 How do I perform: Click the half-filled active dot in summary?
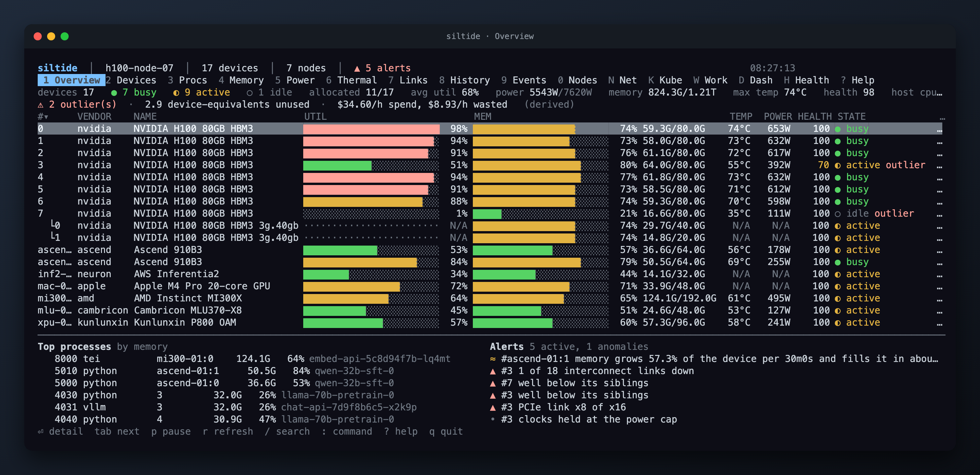tap(176, 93)
